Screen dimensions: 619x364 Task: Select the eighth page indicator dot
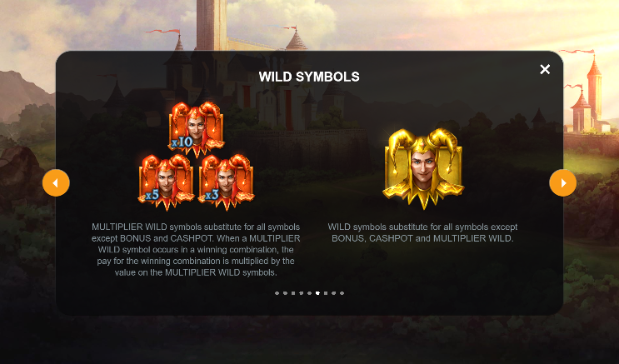coord(333,293)
